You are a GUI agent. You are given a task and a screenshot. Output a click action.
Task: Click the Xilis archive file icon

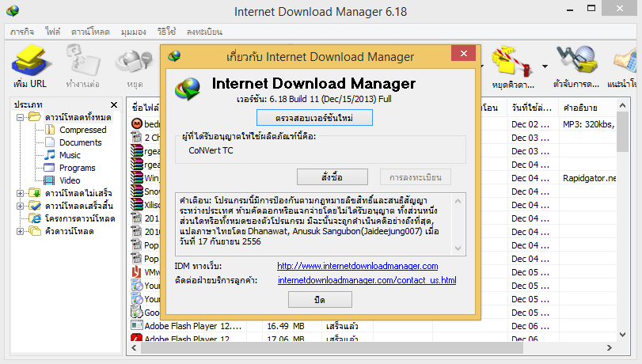[x=136, y=204]
